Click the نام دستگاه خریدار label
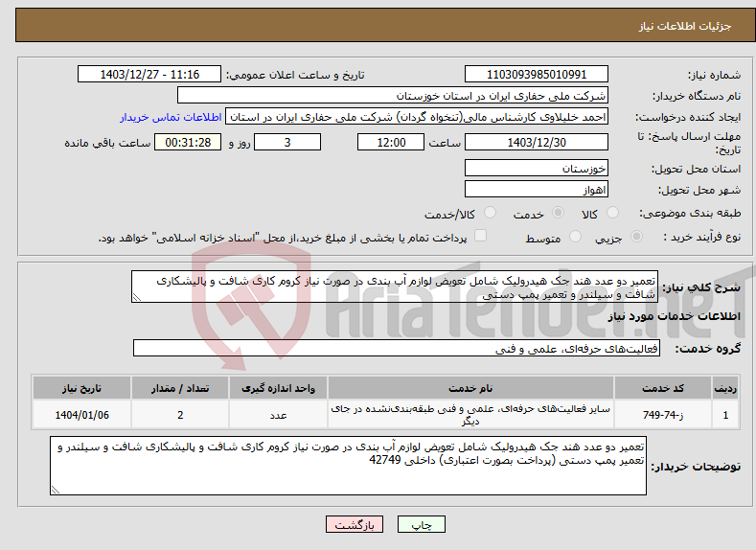756x550 pixels. click(697, 96)
